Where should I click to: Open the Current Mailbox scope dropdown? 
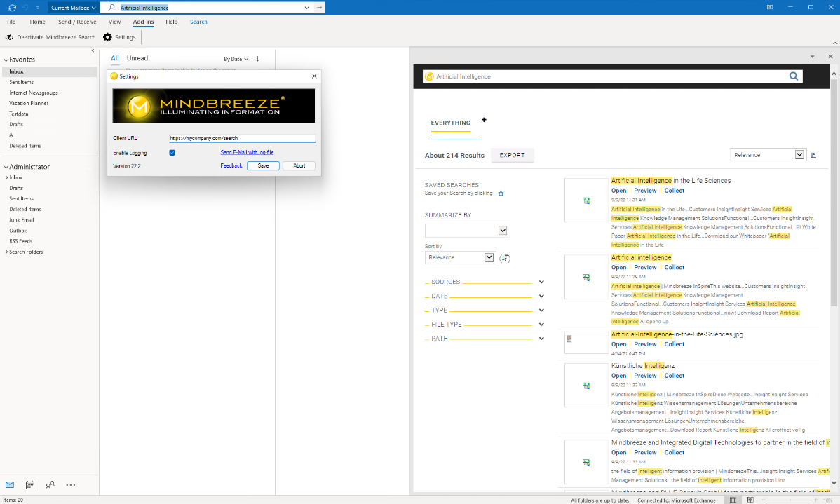pos(74,8)
